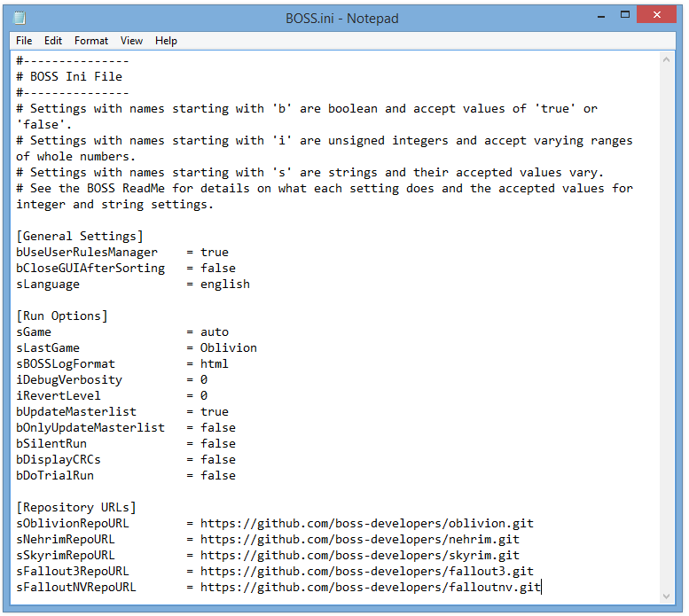
Task: Click the 'false' value of bDoTrialRun
Action: click(x=218, y=475)
